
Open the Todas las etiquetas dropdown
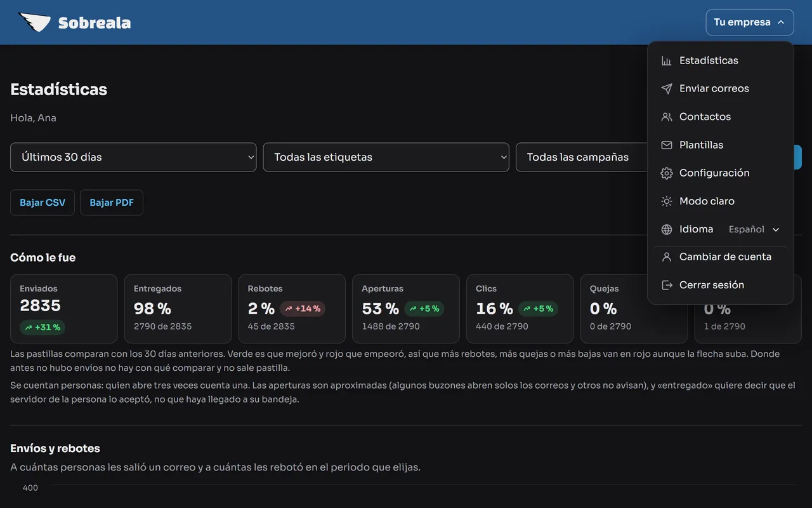click(386, 157)
